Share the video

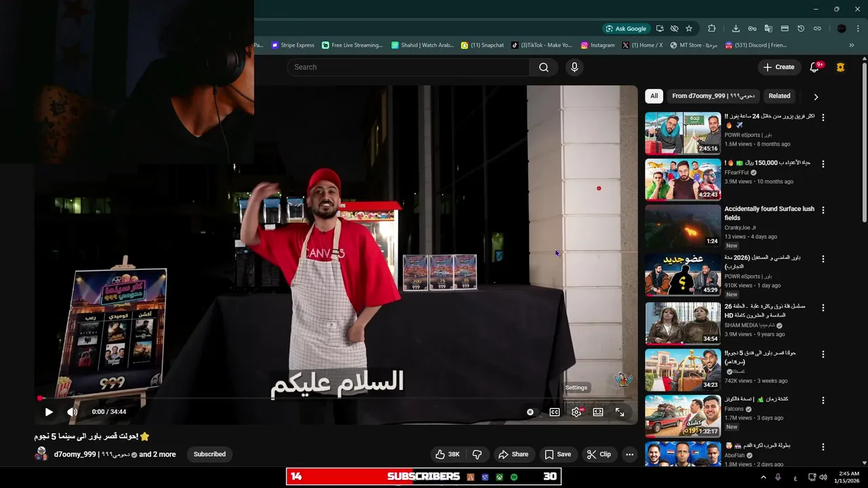(x=513, y=454)
